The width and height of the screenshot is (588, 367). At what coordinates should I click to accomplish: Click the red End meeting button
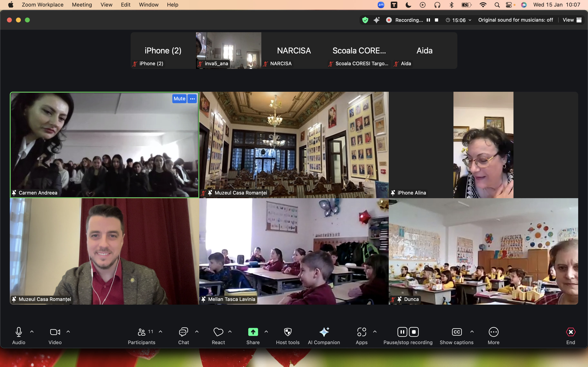570,332
